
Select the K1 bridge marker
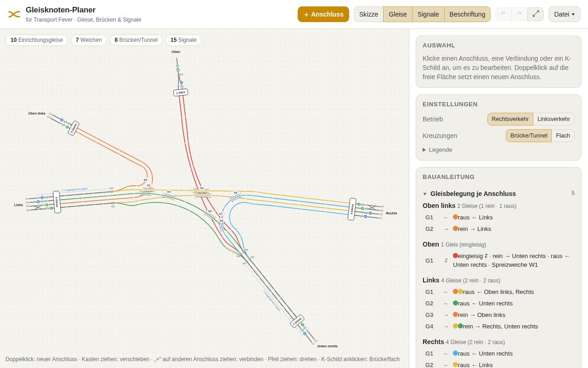(149, 185)
